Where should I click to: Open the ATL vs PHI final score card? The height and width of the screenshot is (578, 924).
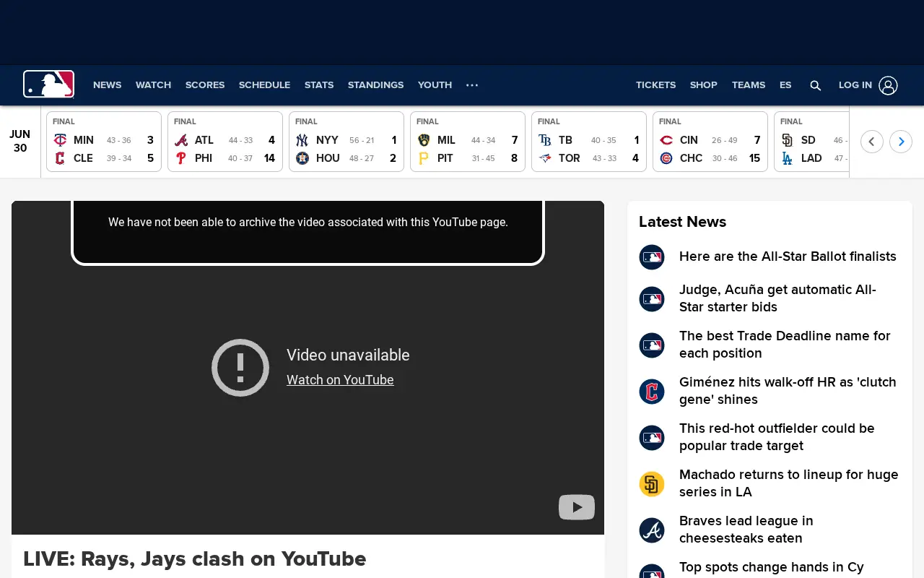(225, 142)
